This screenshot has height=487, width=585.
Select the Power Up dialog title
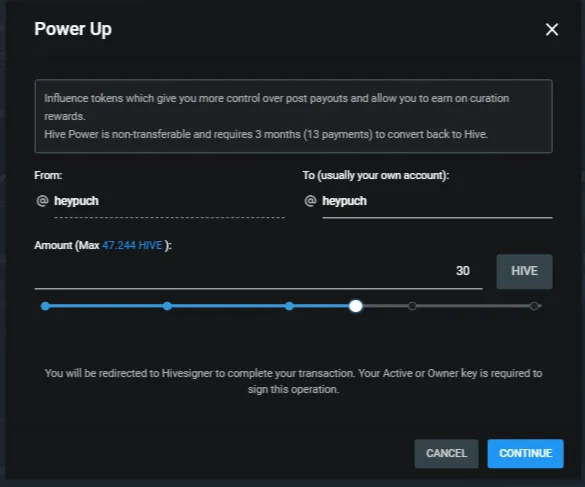click(x=73, y=29)
